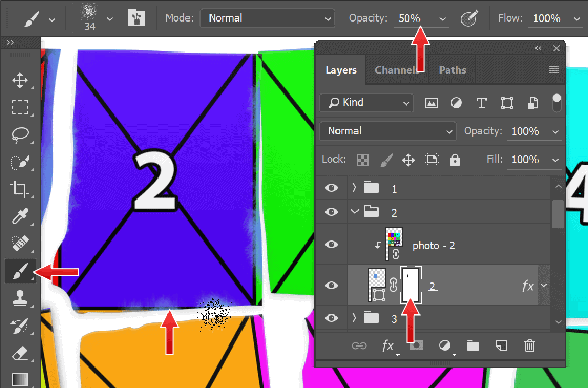Collapse the panel with double arrows
The image size is (588, 388).
tap(538, 48)
